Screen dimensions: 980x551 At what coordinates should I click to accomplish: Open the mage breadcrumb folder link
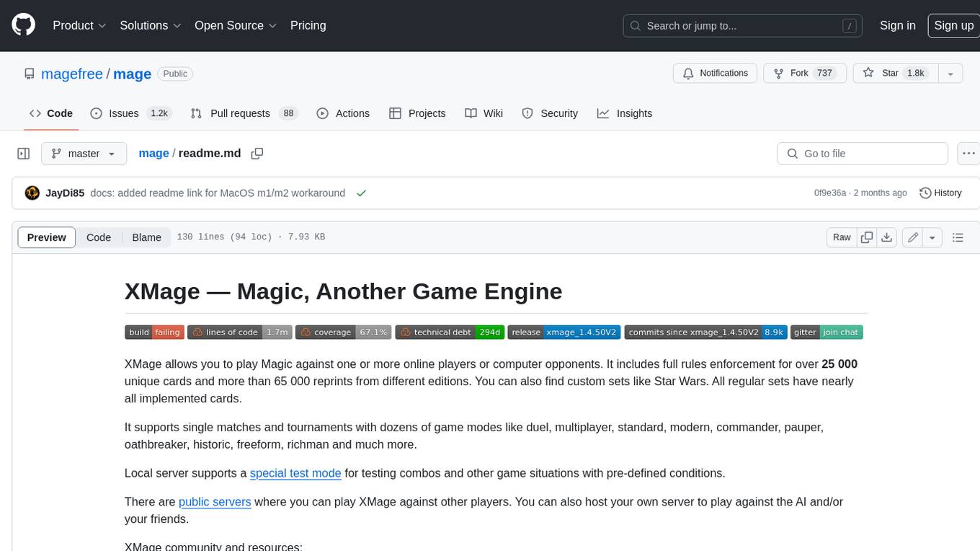click(x=153, y=154)
